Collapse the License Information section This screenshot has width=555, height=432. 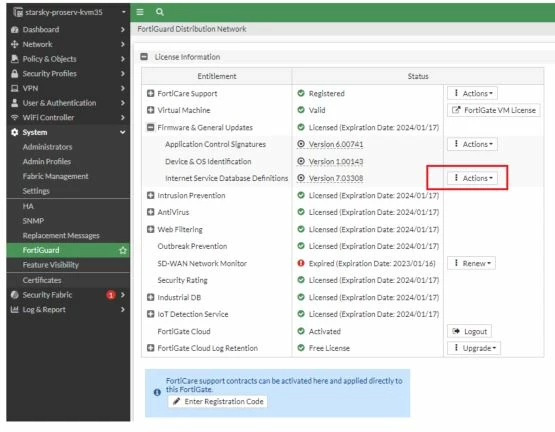click(x=144, y=57)
